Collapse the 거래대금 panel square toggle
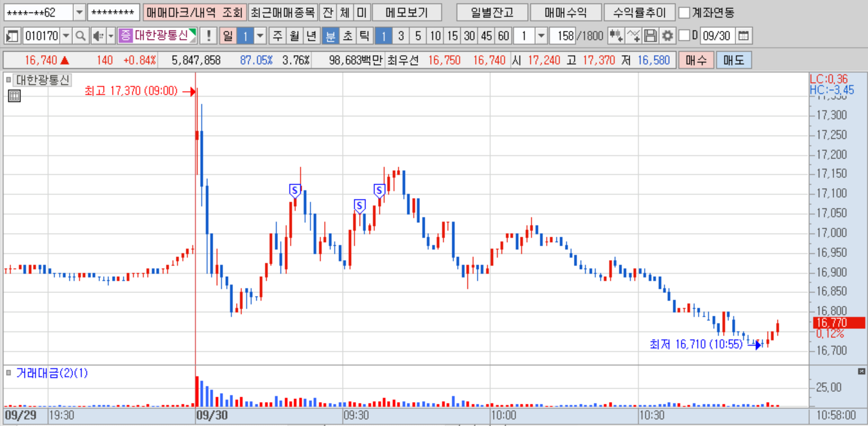The height and width of the screenshot is (426, 868). (8, 373)
